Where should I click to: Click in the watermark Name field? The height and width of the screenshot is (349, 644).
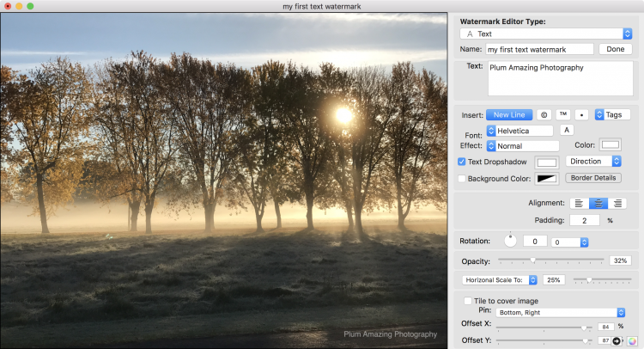pos(539,50)
